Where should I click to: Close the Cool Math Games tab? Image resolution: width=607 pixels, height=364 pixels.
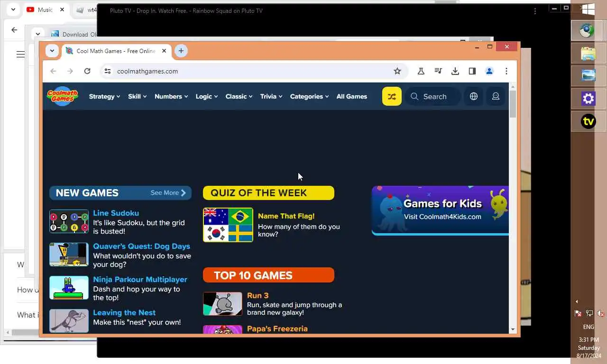click(165, 51)
